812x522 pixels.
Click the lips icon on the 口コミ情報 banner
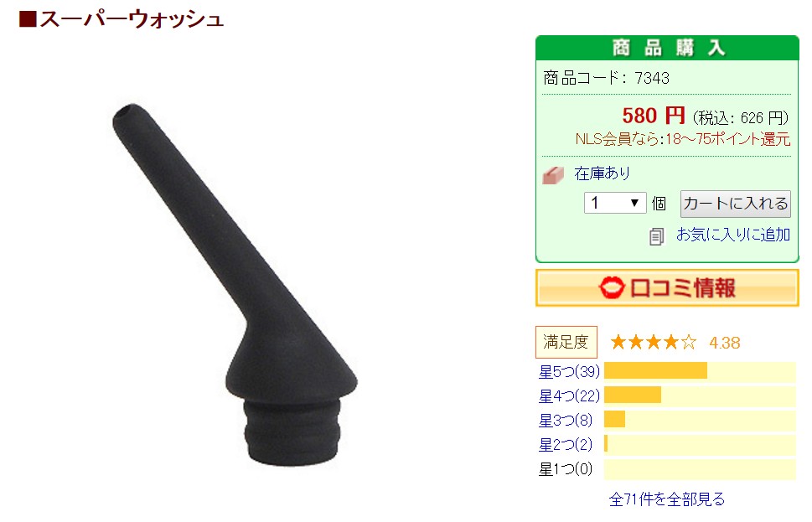[611, 287]
